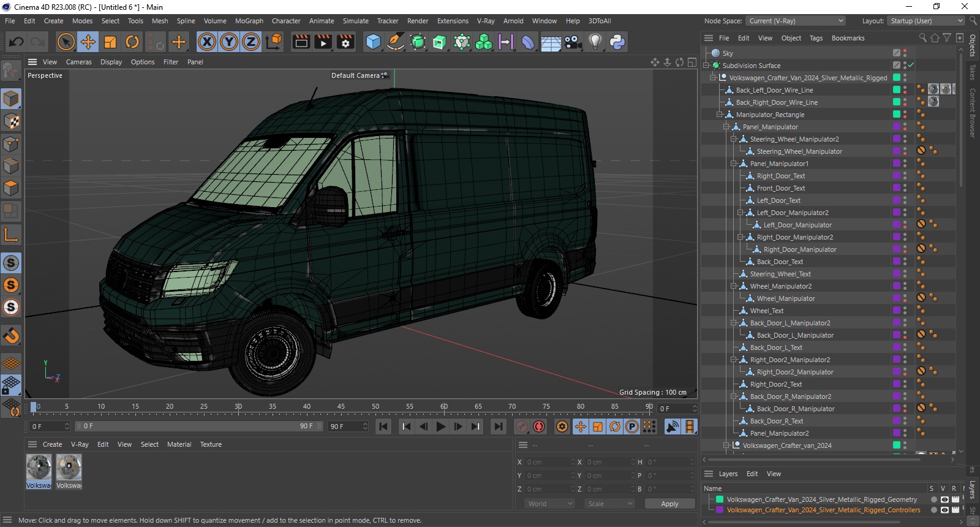
Task: Click the Record Active Objects button
Action: [522, 427]
